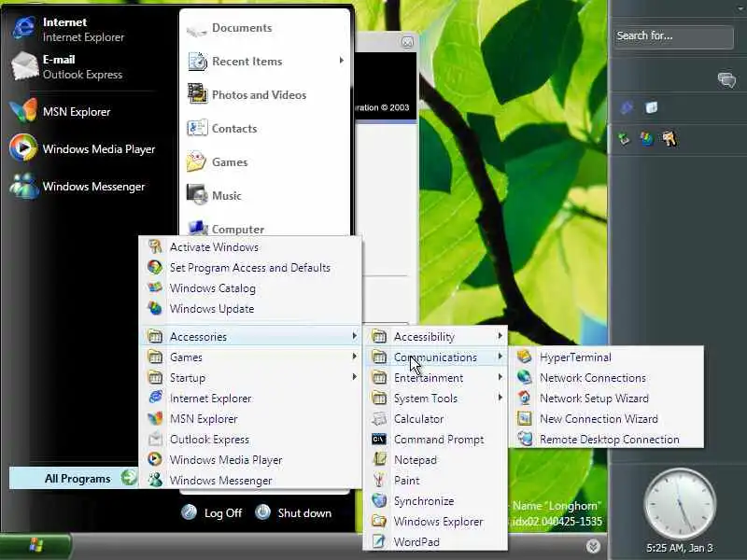
Task: Open Windows Messenger in the left pane
Action: [78, 186]
